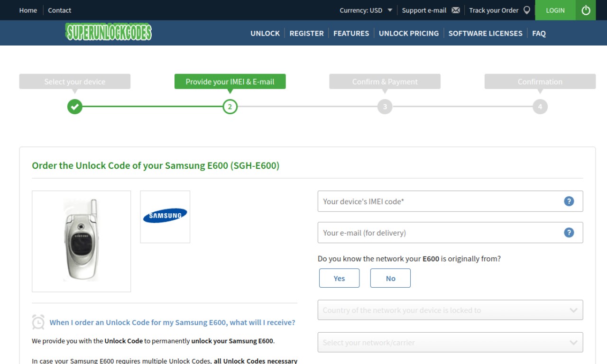
Task: Open the SOFTWARE LICENSES menu item
Action: click(485, 33)
